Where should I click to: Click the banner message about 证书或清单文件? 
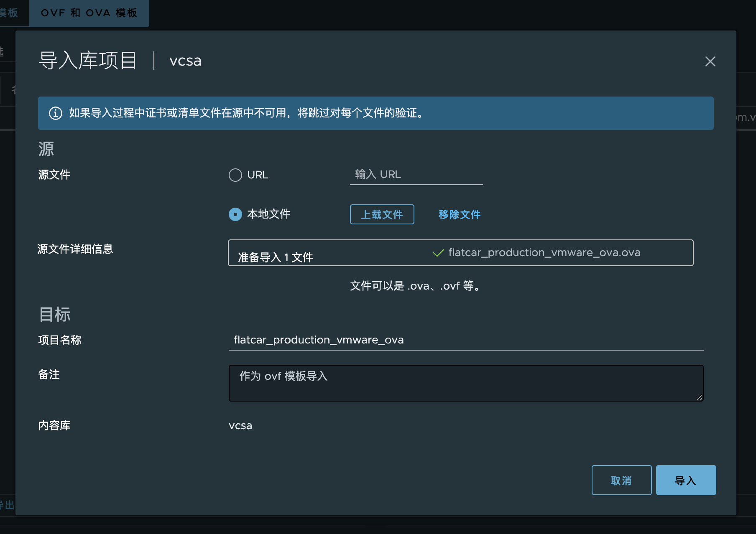coord(247,113)
